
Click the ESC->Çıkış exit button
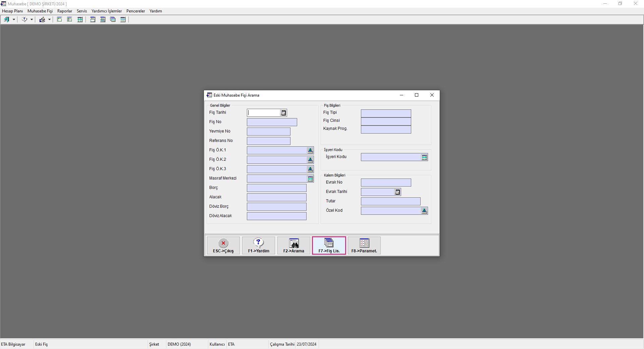(223, 246)
